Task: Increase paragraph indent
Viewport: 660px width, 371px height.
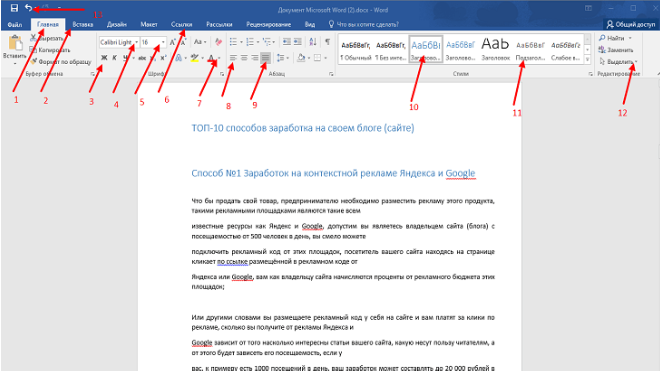Action: (x=298, y=42)
